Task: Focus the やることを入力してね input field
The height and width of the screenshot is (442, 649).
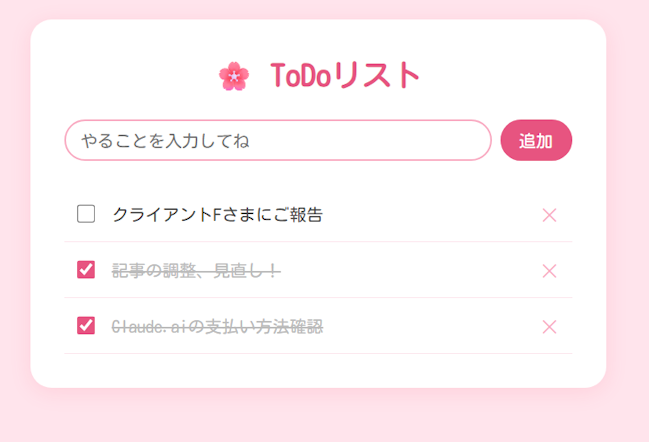Action: coord(277,141)
